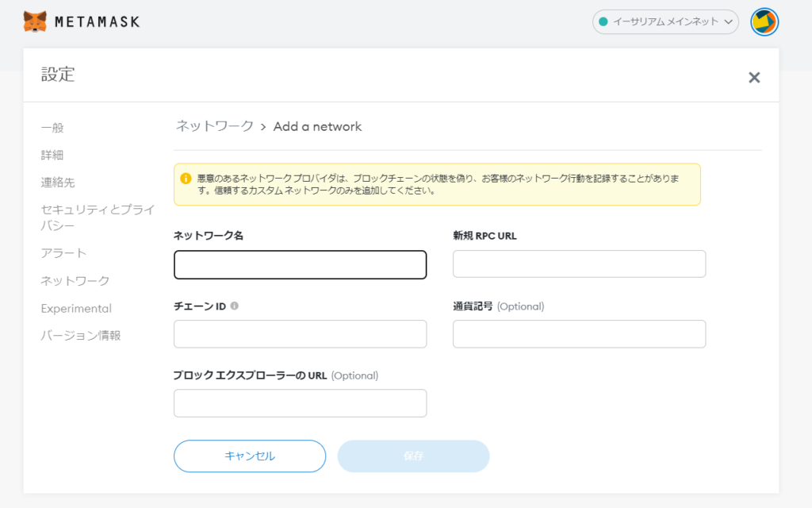Click the yellow warning info icon
This screenshot has width=812, height=508.
(x=186, y=179)
